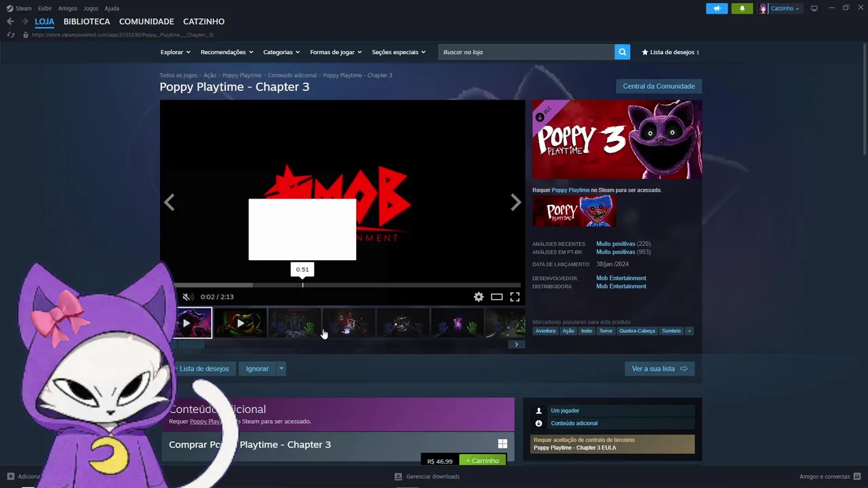Click the Ignorar button
Screen dimensions: 868x488
[x=257, y=369]
